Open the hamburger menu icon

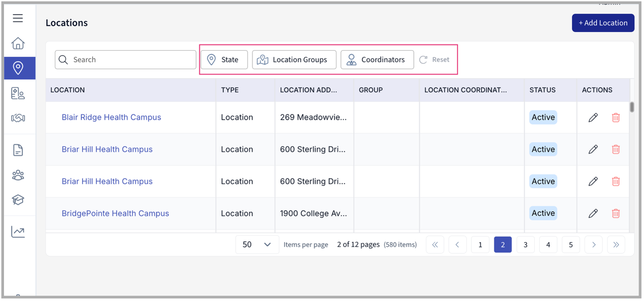coord(18,18)
